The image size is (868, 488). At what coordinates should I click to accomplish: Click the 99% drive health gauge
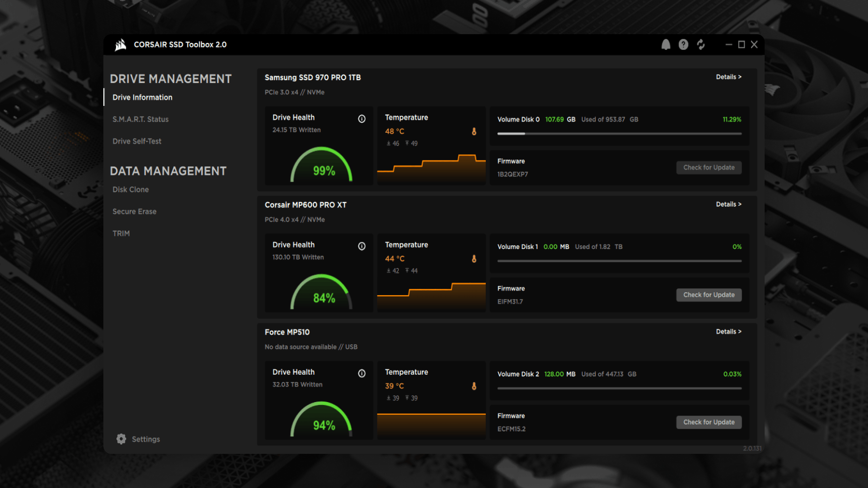[x=321, y=165]
